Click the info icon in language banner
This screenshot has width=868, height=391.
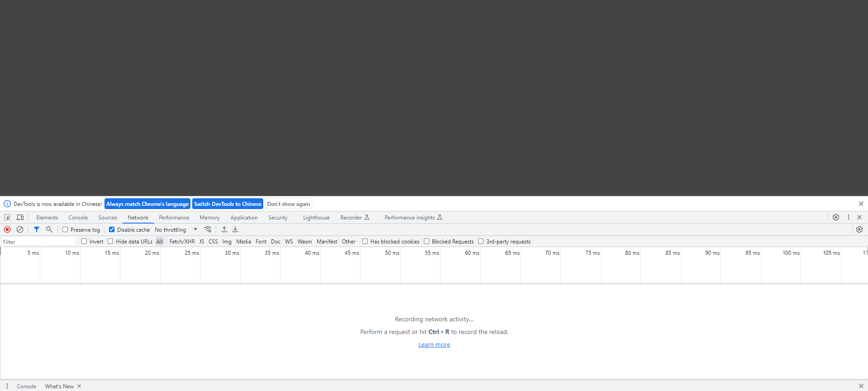point(7,204)
